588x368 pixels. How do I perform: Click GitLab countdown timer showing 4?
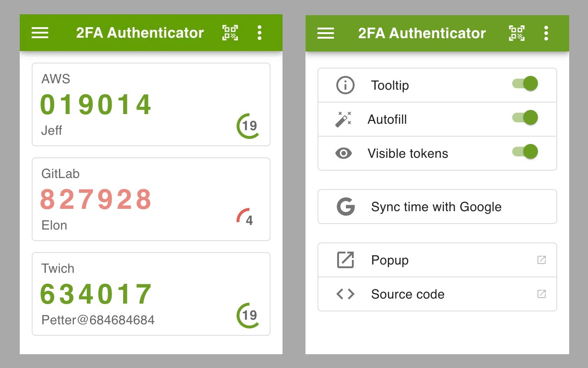247,218
